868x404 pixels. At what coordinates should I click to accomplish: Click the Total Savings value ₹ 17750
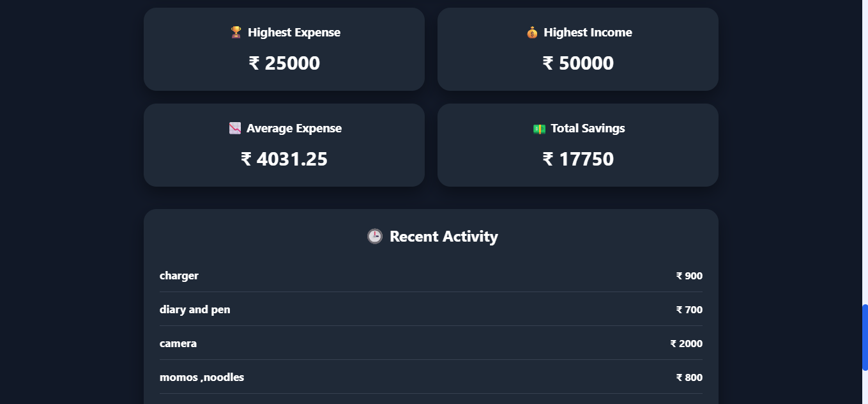tap(578, 159)
